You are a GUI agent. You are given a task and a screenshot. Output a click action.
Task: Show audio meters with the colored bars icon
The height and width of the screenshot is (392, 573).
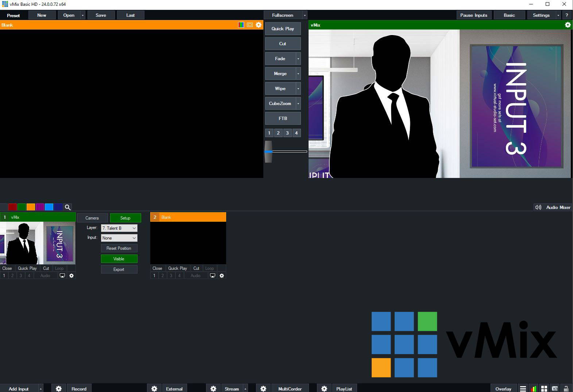534,389
